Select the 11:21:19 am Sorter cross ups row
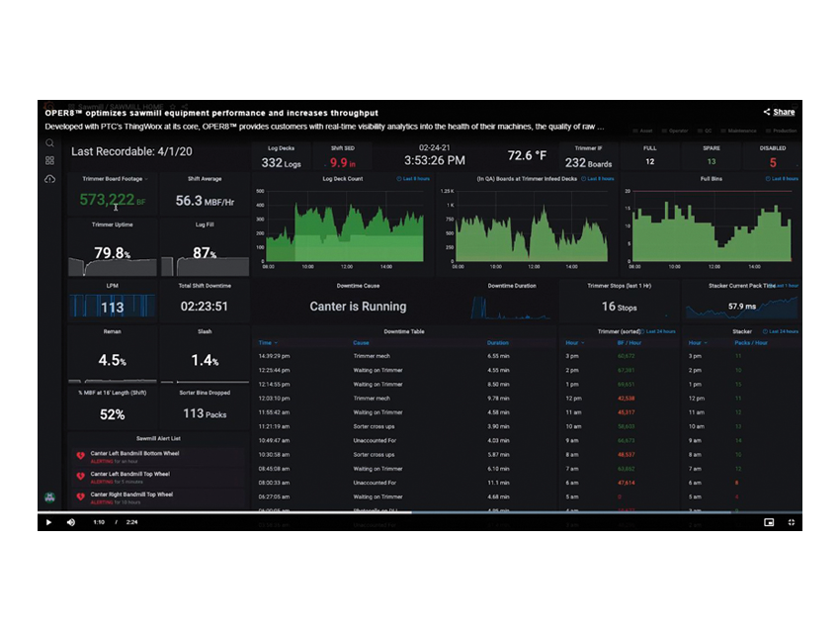840x630 pixels. click(404, 426)
